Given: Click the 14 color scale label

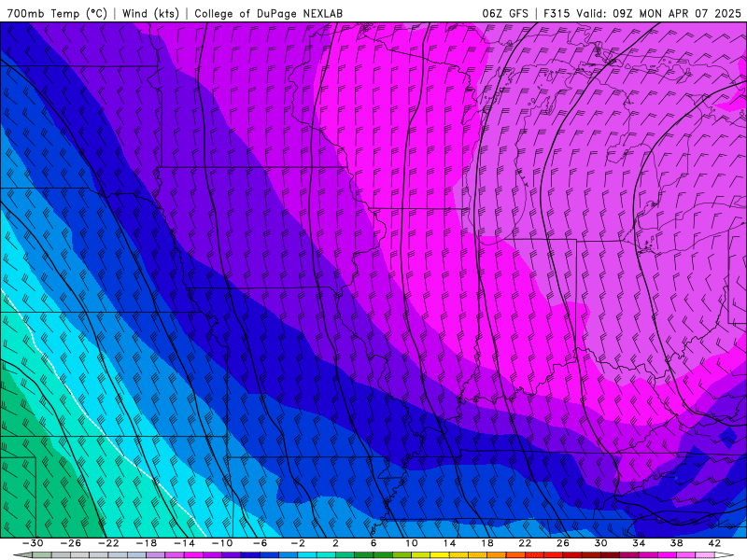Looking at the screenshot, I should pyautogui.click(x=449, y=543).
